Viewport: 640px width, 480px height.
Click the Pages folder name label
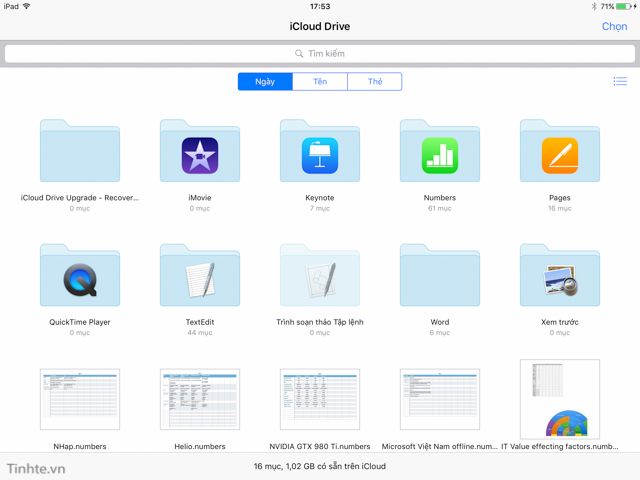pos(560,198)
